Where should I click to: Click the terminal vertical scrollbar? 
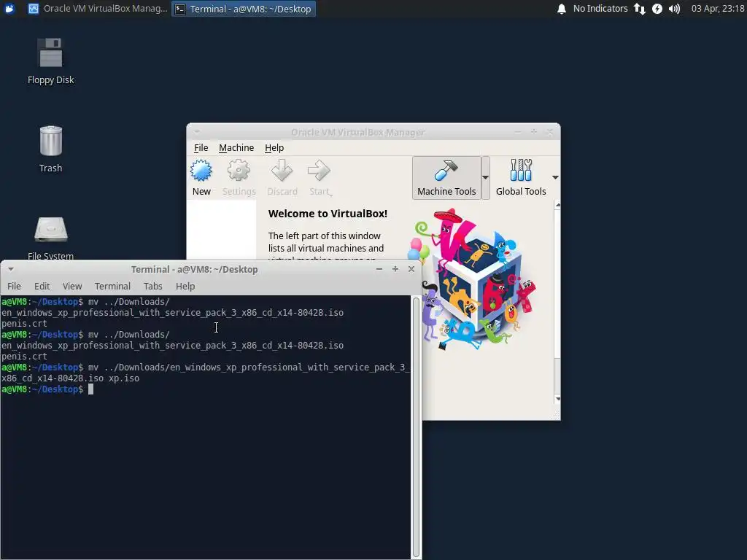tap(416, 427)
